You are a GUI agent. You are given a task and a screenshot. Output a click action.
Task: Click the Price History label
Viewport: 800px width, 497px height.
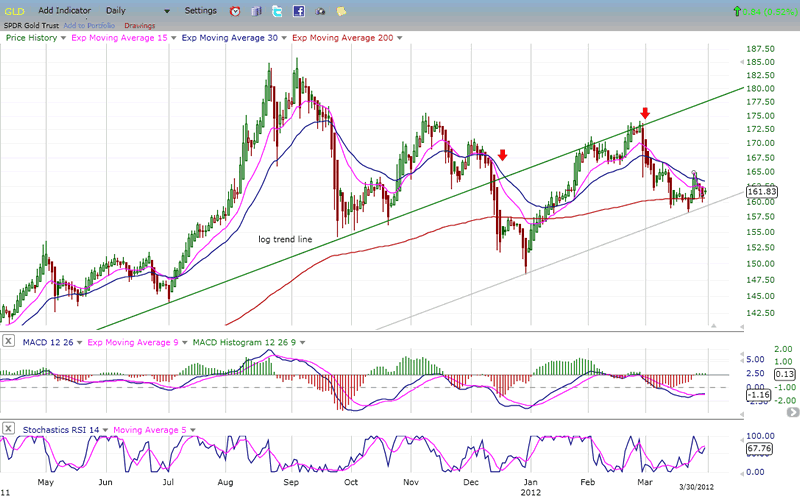click(x=32, y=38)
